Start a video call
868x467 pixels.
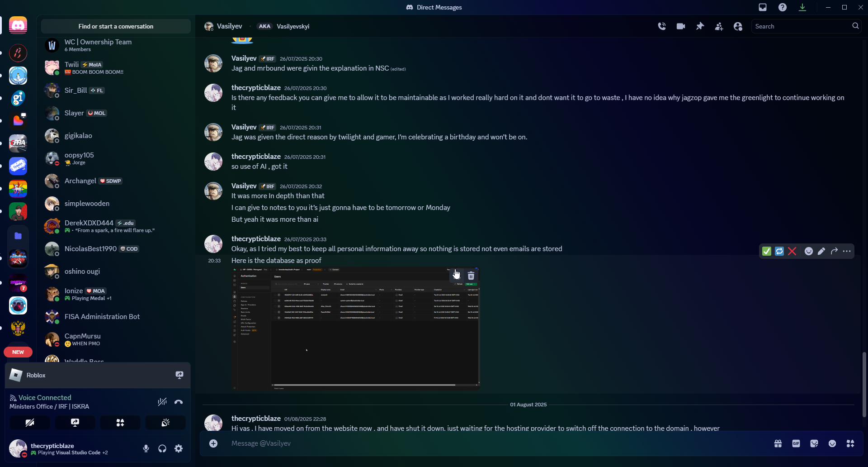coord(681,26)
